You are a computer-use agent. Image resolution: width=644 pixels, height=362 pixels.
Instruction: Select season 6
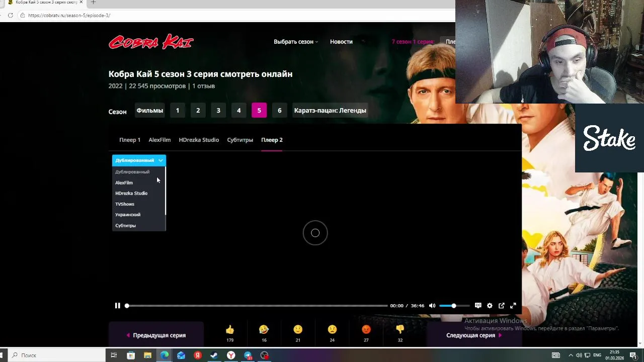[280, 111]
